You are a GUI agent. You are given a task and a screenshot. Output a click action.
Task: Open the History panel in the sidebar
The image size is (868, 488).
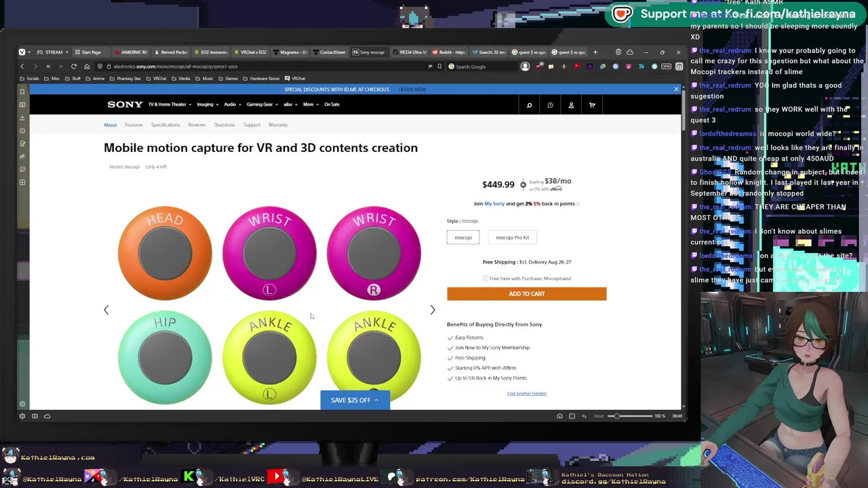click(22, 130)
